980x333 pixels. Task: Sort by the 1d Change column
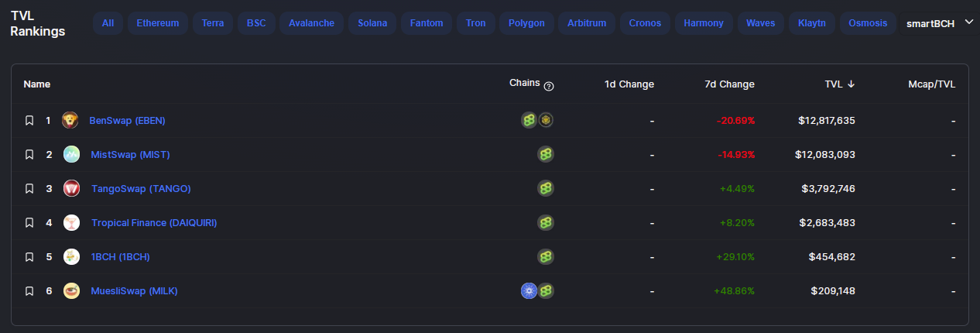pyautogui.click(x=629, y=84)
